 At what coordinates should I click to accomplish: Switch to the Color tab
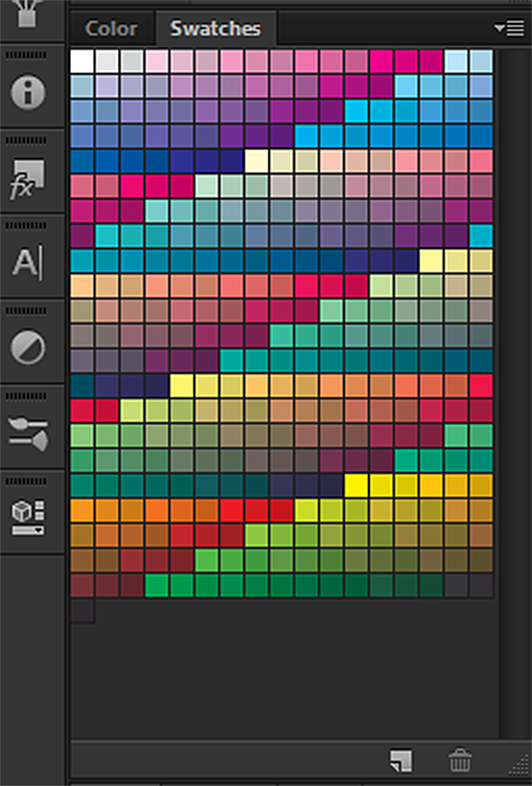point(111,28)
